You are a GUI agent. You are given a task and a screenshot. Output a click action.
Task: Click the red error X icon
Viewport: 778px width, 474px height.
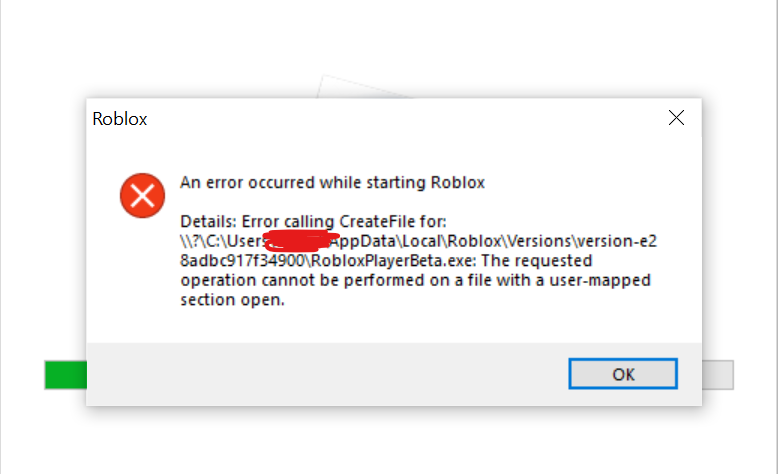[x=142, y=194]
